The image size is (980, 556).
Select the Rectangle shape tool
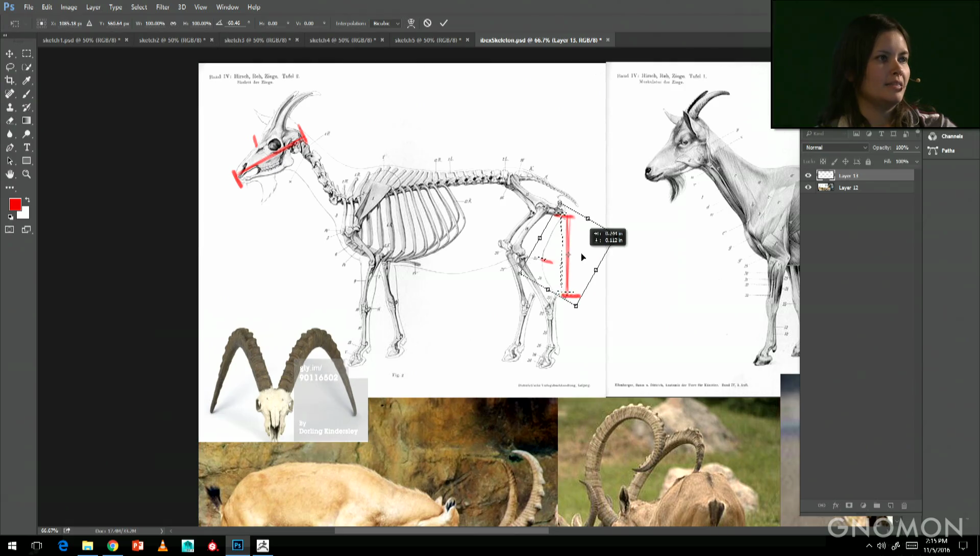[x=27, y=161]
